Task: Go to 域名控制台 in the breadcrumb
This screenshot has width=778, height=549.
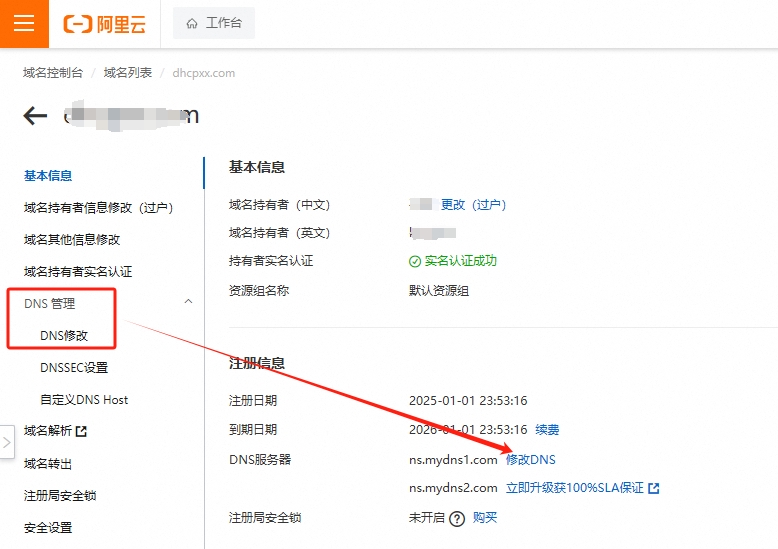Action: (x=53, y=73)
